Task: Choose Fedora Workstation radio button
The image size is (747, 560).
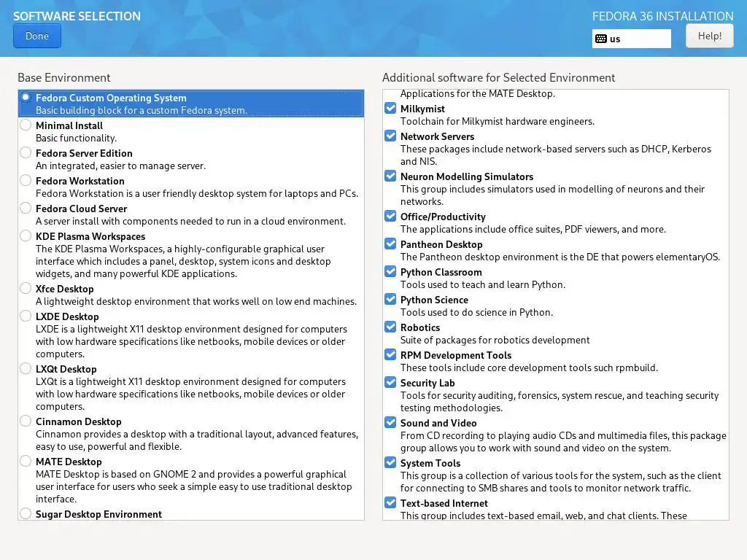Action: [x=26, y=180]
